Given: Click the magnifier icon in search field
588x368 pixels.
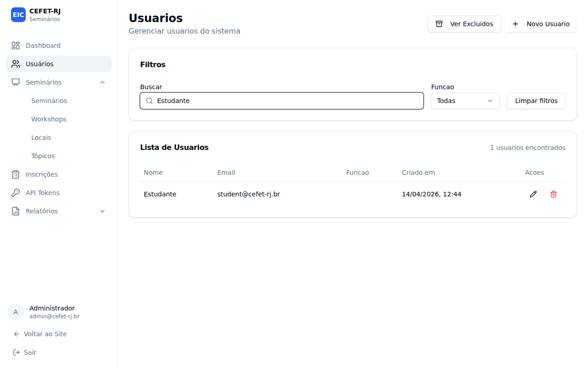Looking at the screenshot, I should (149, 101).
